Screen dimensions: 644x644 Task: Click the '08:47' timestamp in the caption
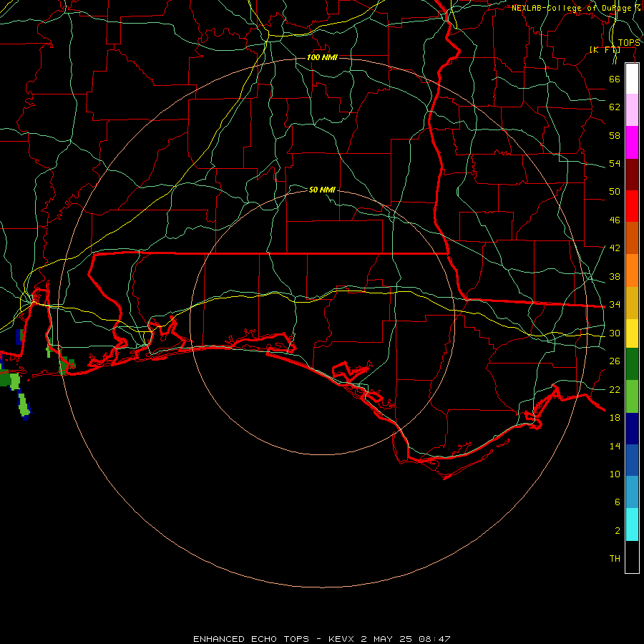(x=434, y=639)
